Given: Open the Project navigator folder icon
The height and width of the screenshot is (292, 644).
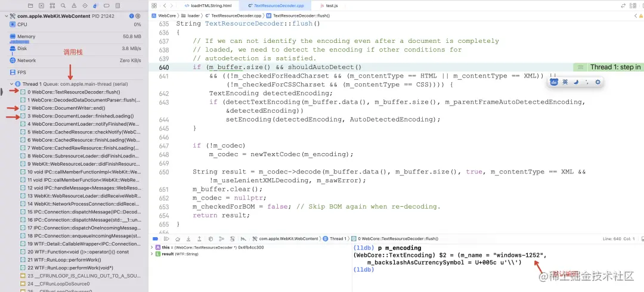Looking at the screenshot, I should tap(30, 6).
